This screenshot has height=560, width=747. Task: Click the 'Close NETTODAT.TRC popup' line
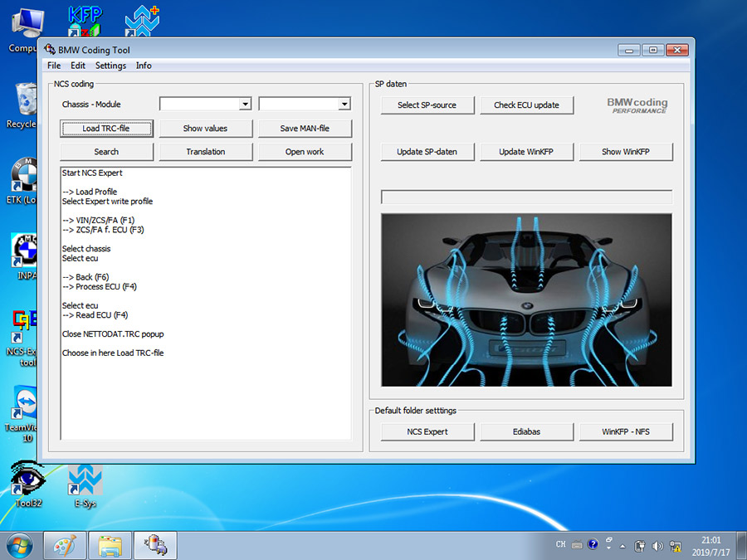[113, 334]
